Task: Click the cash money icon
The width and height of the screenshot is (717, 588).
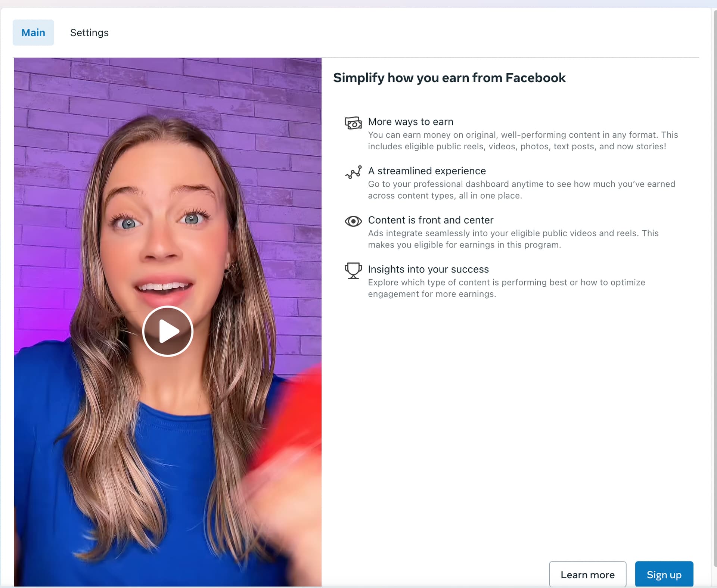Action: point(353,123)
